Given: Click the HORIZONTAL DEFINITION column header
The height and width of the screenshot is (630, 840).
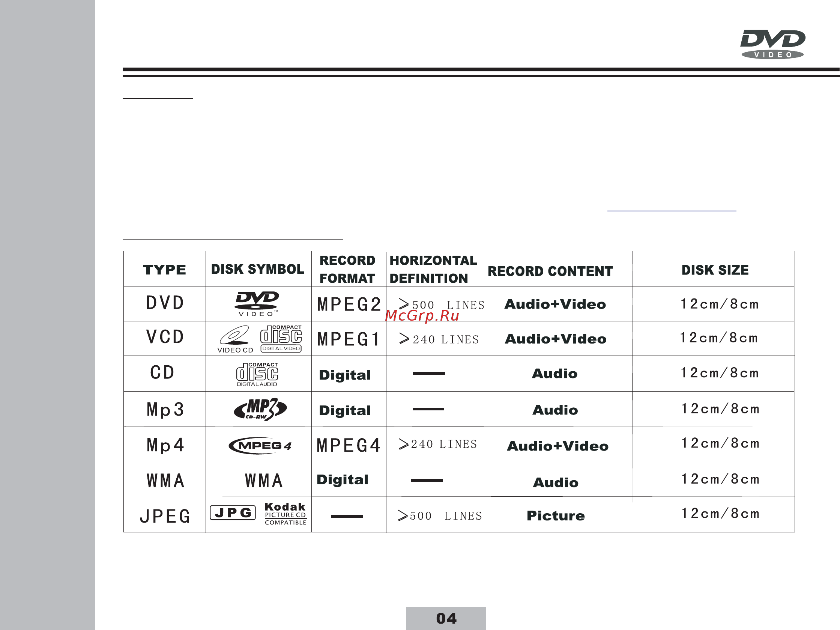Looking at the screenshot, I should point(433,269).
